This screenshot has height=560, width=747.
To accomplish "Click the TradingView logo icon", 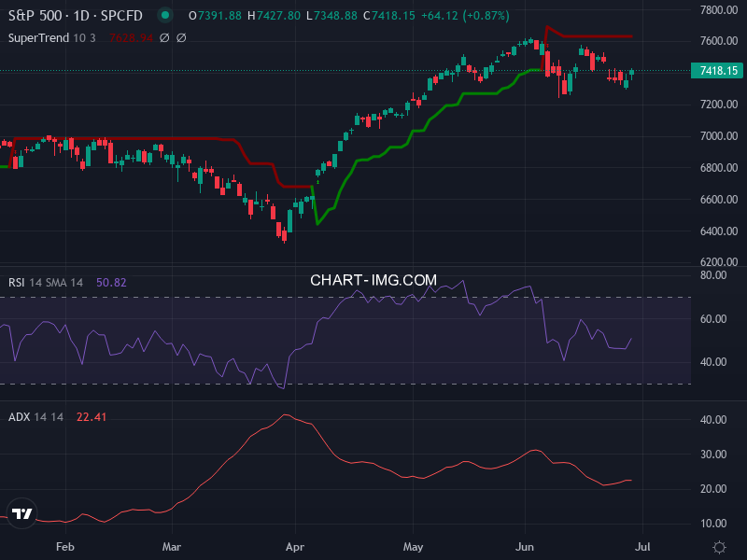I will pyautogui.click(x=21, y=513).
